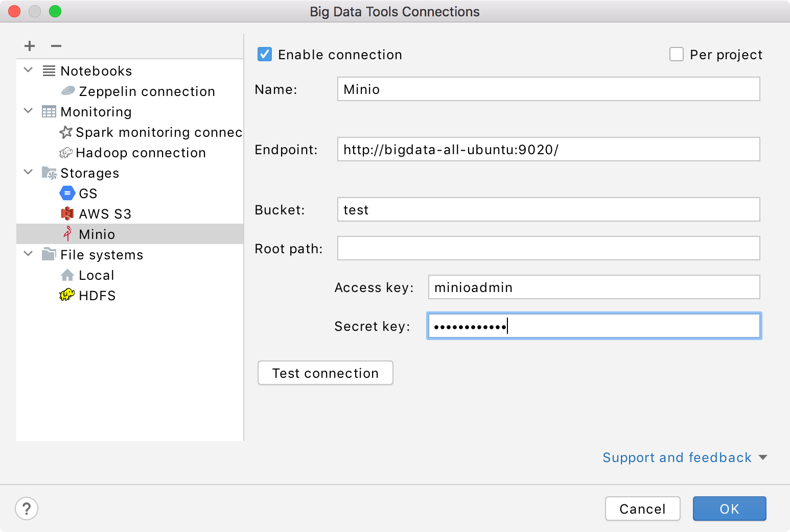Click the Spark monitoring connection icon
The height and width of the screenshot is (532, 790).
[x=66, y=132]
